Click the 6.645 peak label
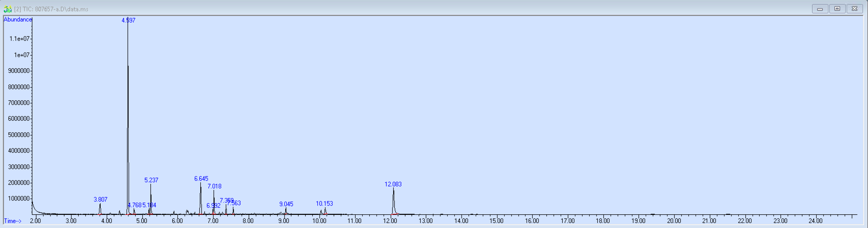868x228 pixels. pos(201,178)
